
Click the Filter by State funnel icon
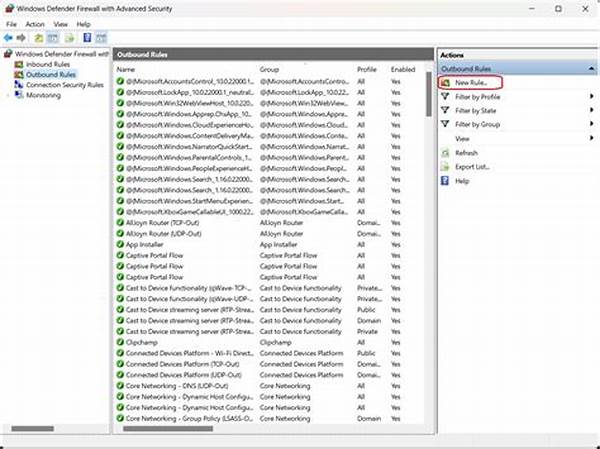tap(445, 110)
